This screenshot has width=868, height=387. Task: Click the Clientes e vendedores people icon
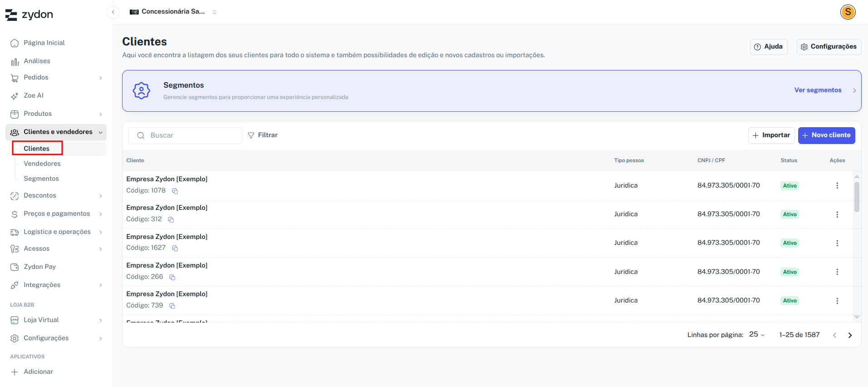[15, 132]
